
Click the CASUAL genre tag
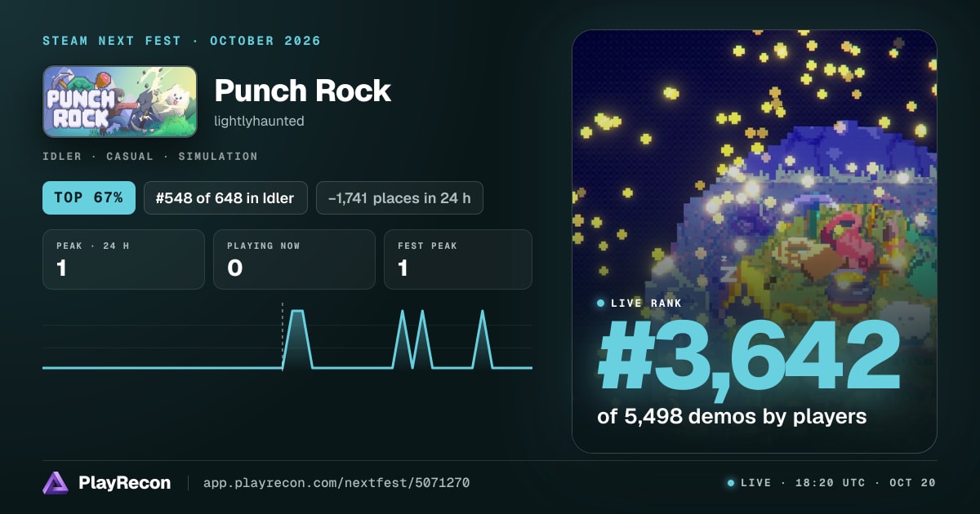[x=130, y=156]
